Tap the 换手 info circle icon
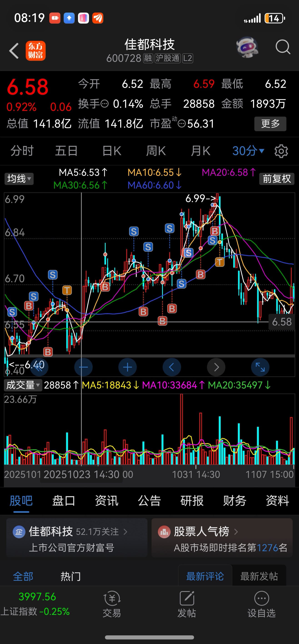299x644 pixels. 105,104
